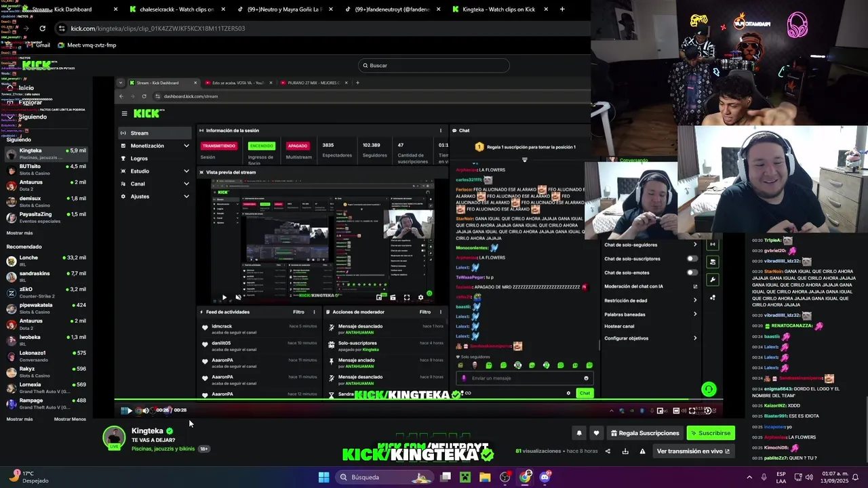
Task: Open File Explorer from taskbar
Action: 485,477
